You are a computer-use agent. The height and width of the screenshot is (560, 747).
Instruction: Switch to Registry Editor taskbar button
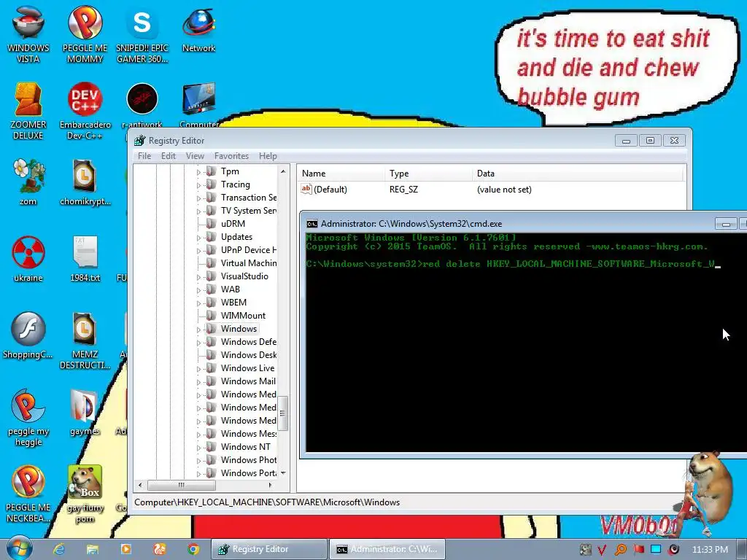(270, 549)
